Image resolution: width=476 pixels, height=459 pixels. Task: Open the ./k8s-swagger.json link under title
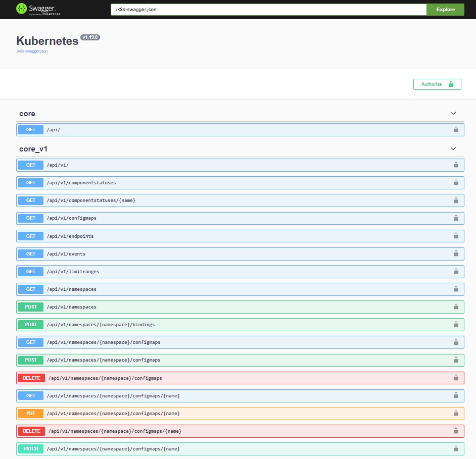point(32,52)
